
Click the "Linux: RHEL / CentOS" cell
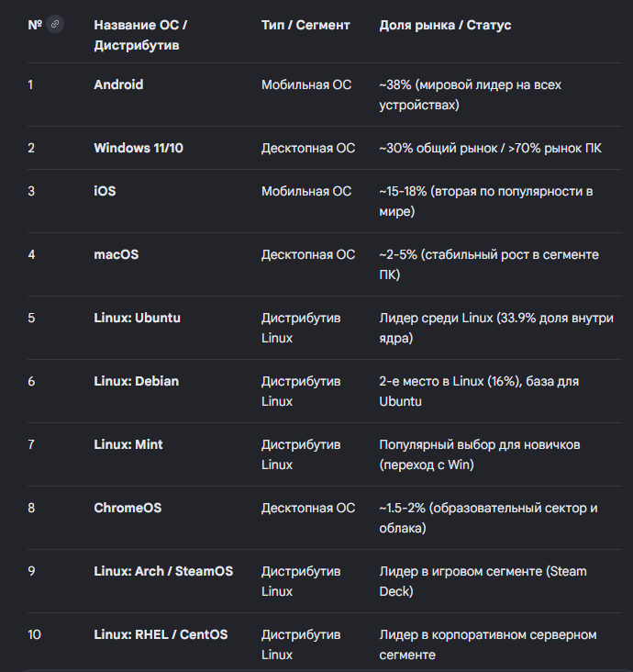(x=161, y=634)
